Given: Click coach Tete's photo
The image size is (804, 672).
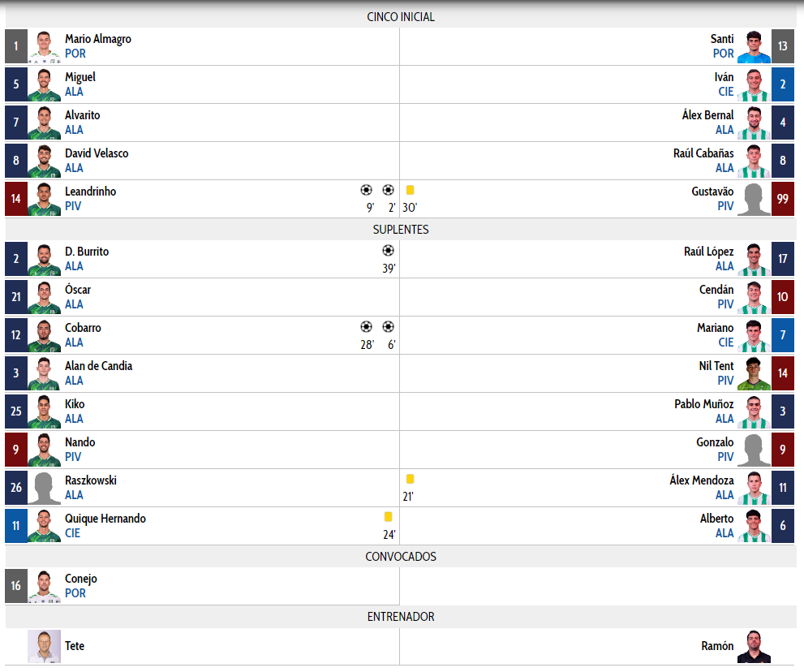Looking at the screenshot, I should (44, 647).
